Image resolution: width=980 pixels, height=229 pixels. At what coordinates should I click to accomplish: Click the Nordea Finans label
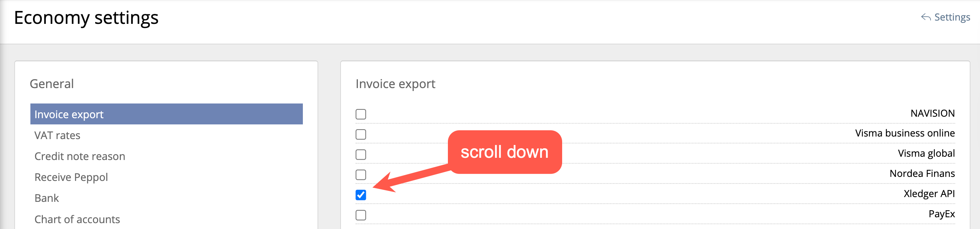(x=922, y=173)
